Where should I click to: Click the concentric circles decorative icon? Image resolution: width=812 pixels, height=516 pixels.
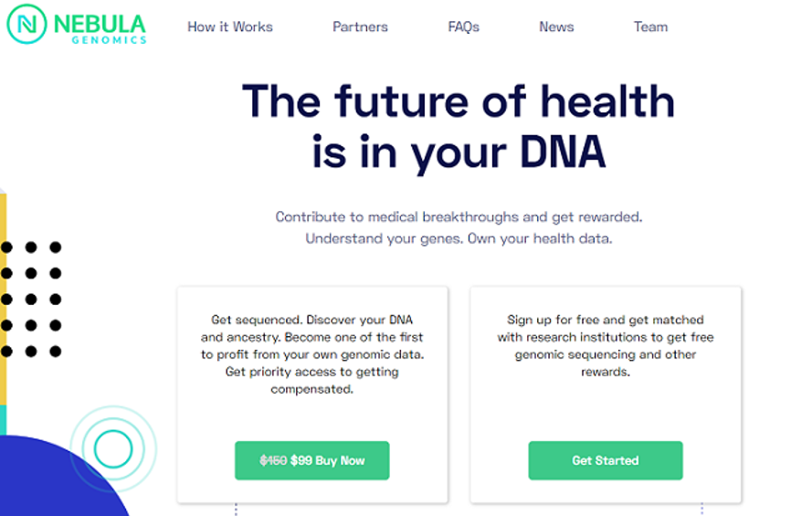pyautogui.click(x=113, y=448)
